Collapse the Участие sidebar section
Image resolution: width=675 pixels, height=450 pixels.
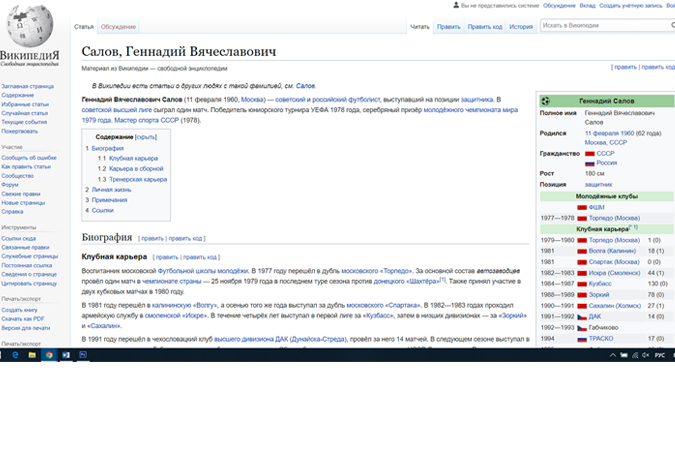coord(12,146)
